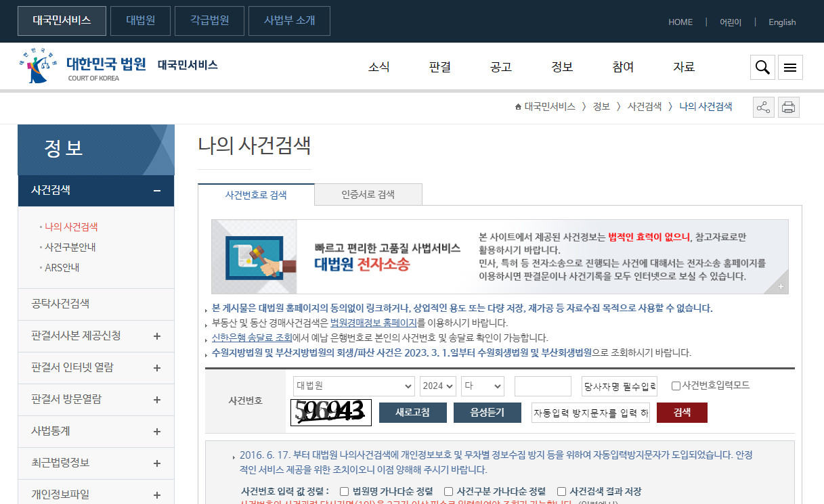Open 신한은행 송달료 조회 link
The height and width of the screenshot is (504, 824).
pyautogui.click(x=251, y=338)
